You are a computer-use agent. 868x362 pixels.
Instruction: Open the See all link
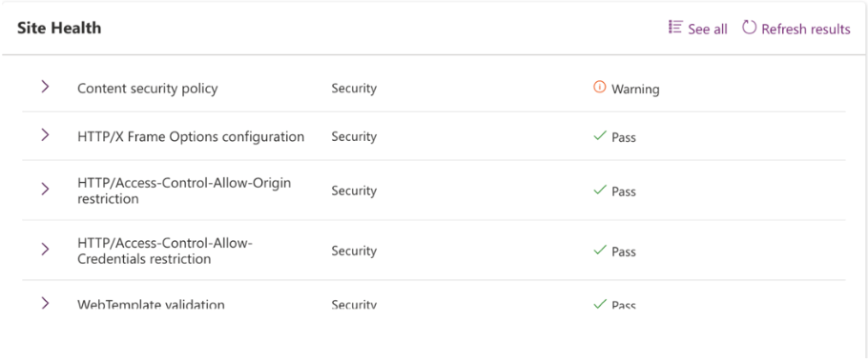pos(708,30)
